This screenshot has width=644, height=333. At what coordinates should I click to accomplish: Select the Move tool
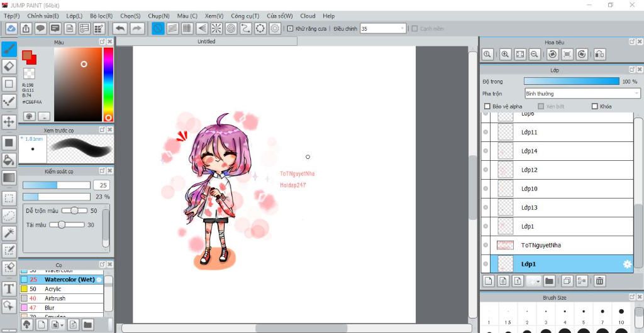tap(9, 122)
